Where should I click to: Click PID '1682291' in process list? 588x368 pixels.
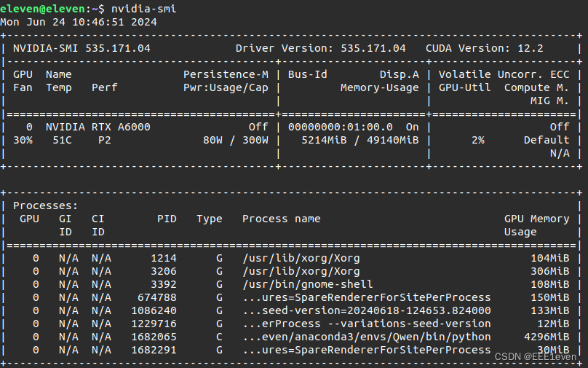point(154,350)
